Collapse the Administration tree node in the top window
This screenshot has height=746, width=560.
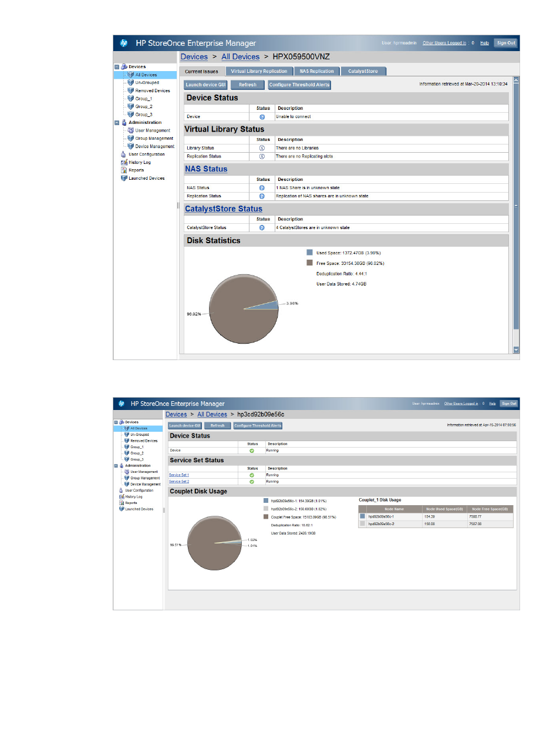[x=117, y=123]
